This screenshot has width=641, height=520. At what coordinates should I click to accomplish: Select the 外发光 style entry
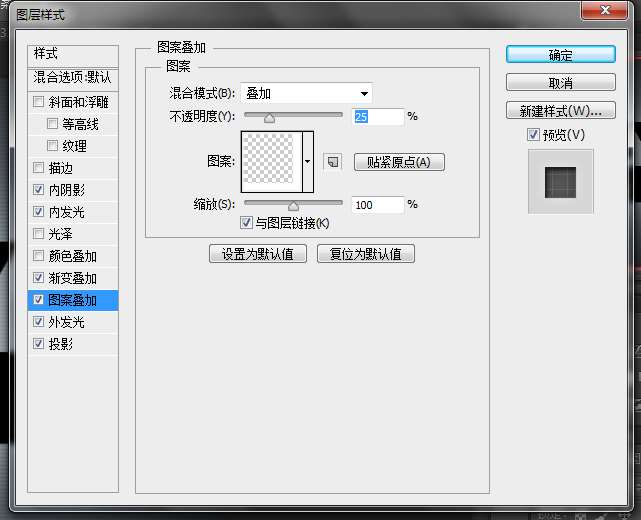[x=67, y=323]
